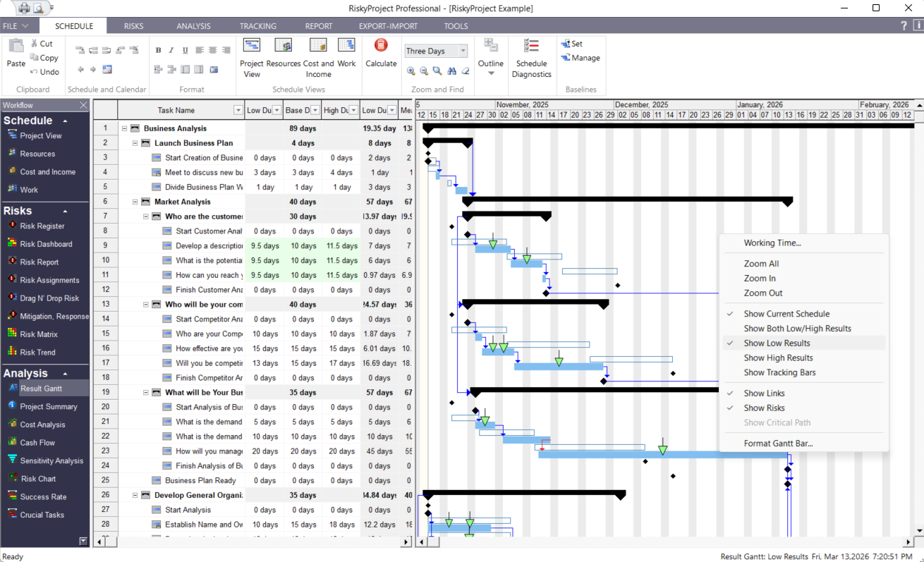Image resolution: width=924 pixels, height=562 pixels.
Task: Open the Outline dropdown arrow
Action: (491, 73)
